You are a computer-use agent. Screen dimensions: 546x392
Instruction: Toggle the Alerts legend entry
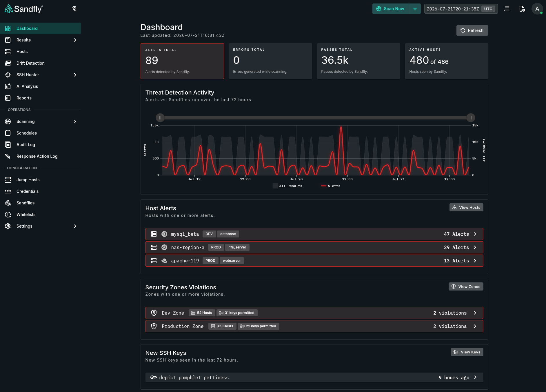point(331,186)
